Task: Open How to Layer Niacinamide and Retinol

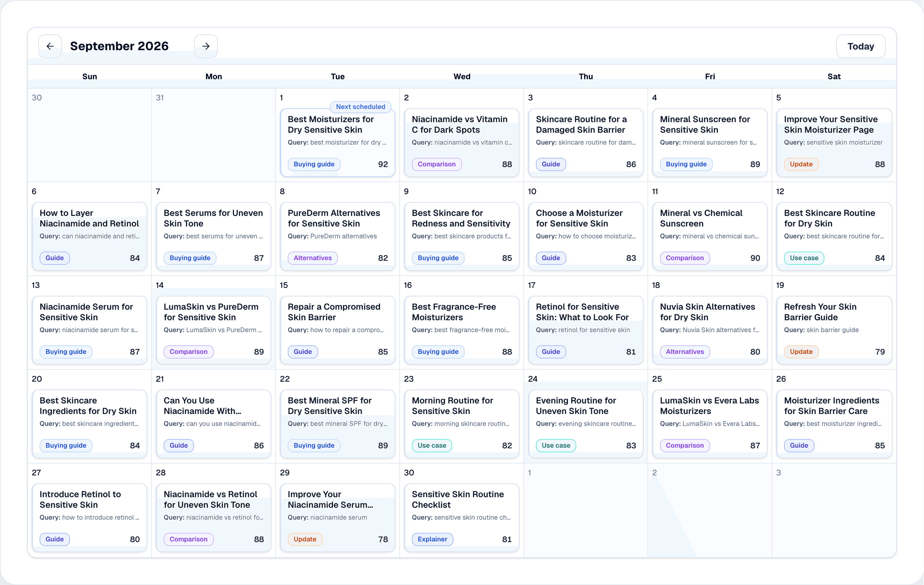Action: point(89,236)
